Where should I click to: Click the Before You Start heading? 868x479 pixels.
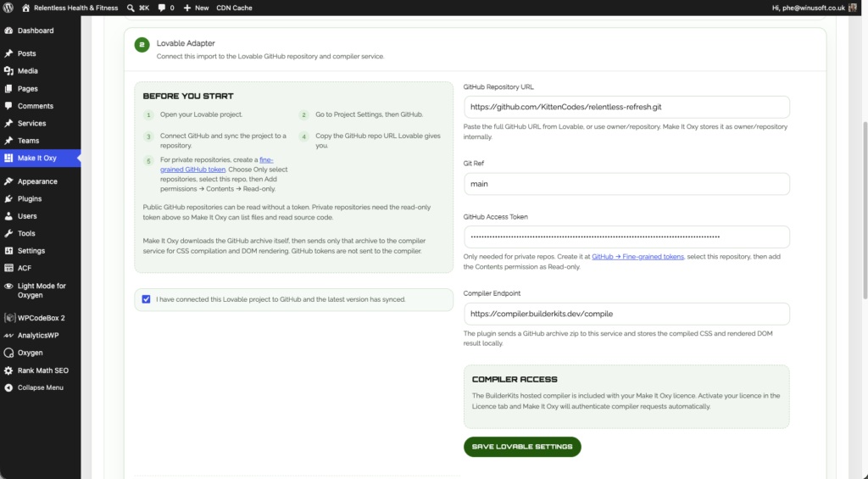point(188,96)
